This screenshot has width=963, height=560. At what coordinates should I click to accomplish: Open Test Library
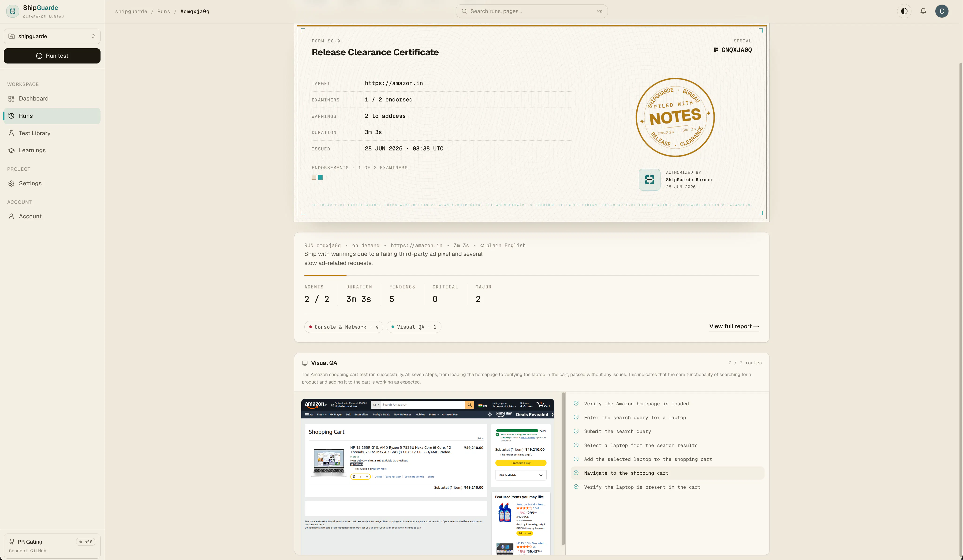click(52, 133)
